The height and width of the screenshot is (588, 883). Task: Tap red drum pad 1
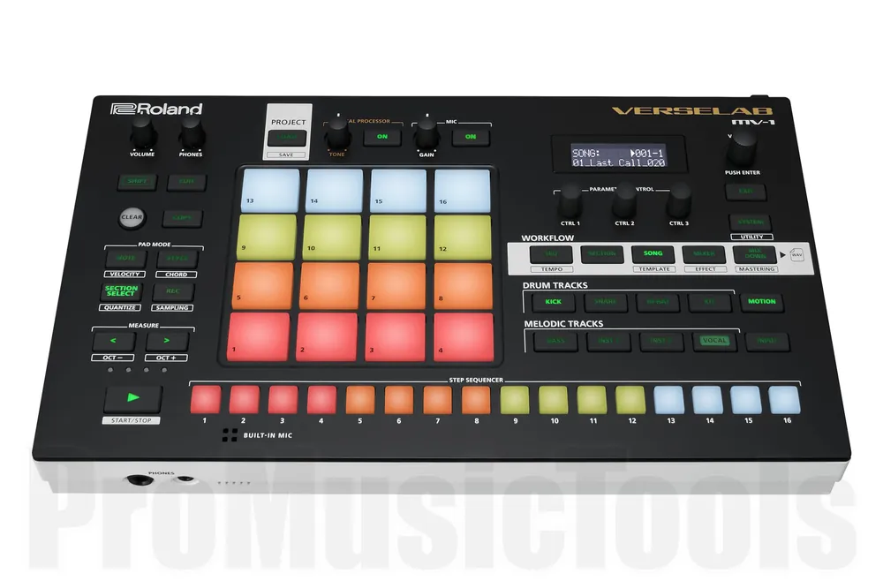[x=259, y=336]
